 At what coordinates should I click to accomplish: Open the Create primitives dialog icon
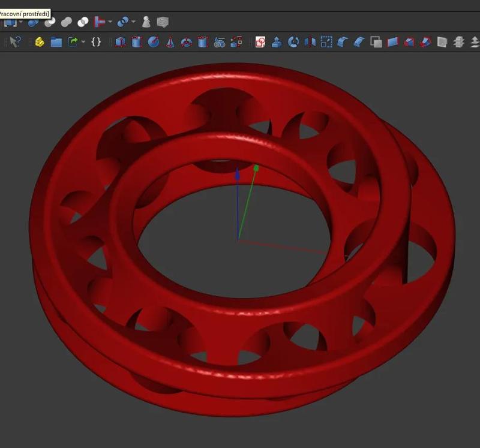coord(220,42)
